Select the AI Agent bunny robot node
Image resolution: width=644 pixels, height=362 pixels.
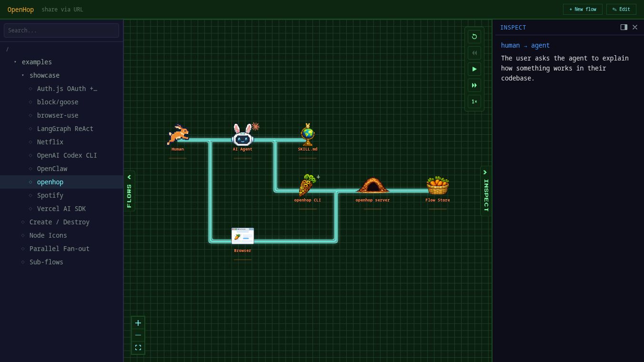point(242,135)
